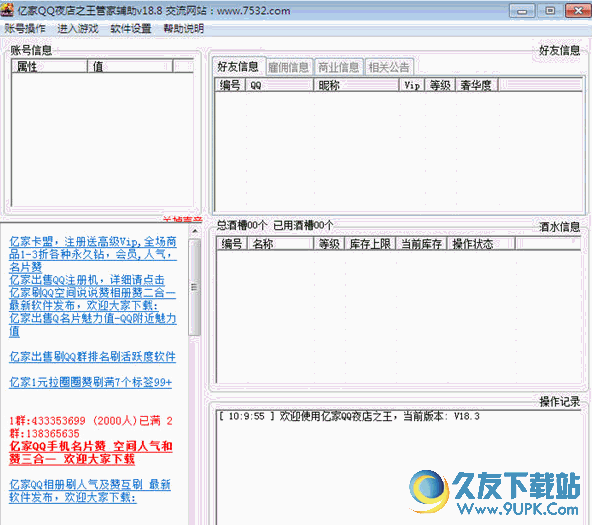Image resolution: width=592 pixels, height=525 pixels.
Task: Click the app icon in title bar
Action: [8, 10]
